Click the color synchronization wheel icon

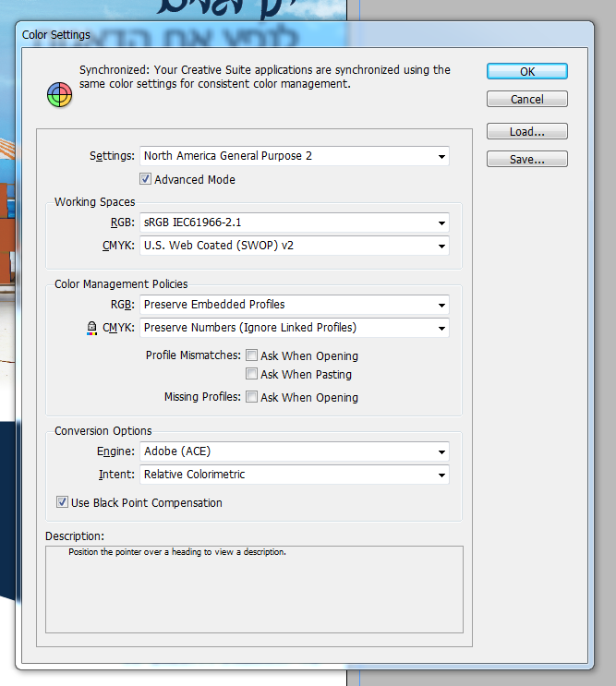[x=59, y=94]
